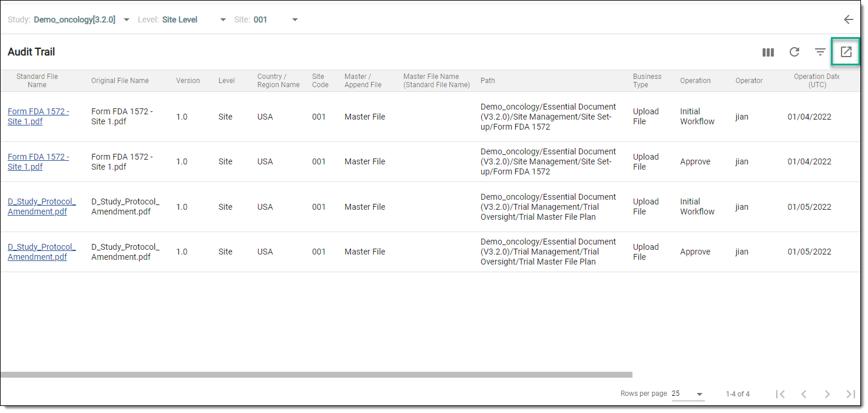868x413 pixels.
Task: Go to previous page icon
Action: pos(804,394)
